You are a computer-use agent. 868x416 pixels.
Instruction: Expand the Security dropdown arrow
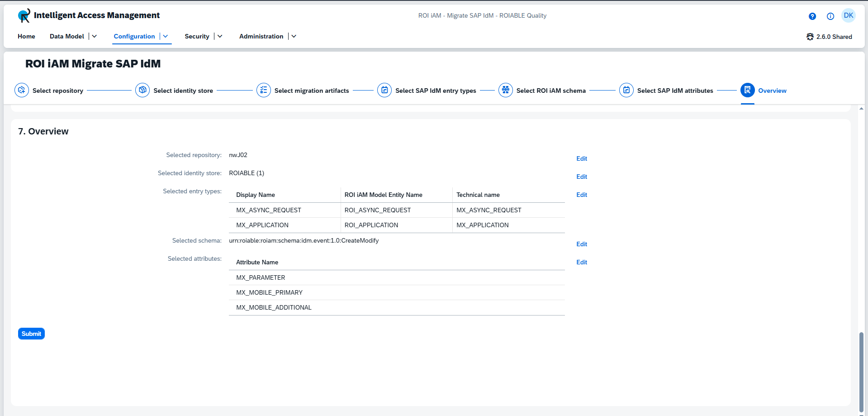(x=220, y=36)
